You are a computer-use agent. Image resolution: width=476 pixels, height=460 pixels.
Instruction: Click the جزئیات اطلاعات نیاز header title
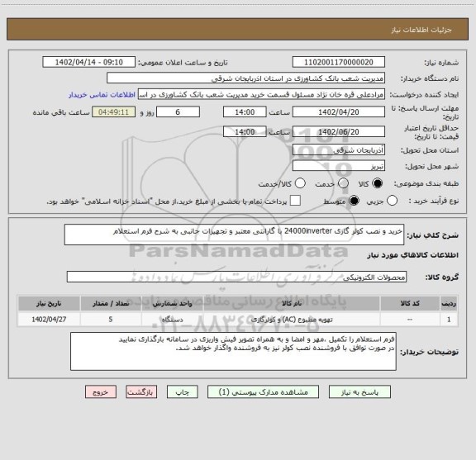click(421, 30)
